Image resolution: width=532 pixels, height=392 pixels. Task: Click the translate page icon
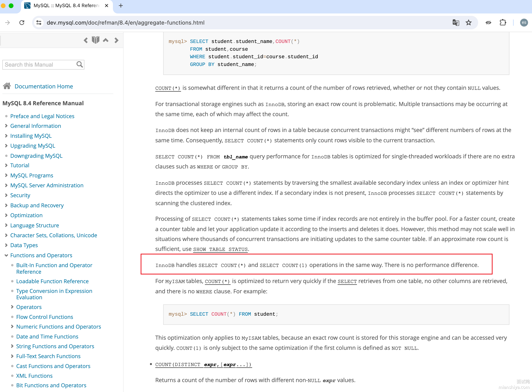(456, 23)
